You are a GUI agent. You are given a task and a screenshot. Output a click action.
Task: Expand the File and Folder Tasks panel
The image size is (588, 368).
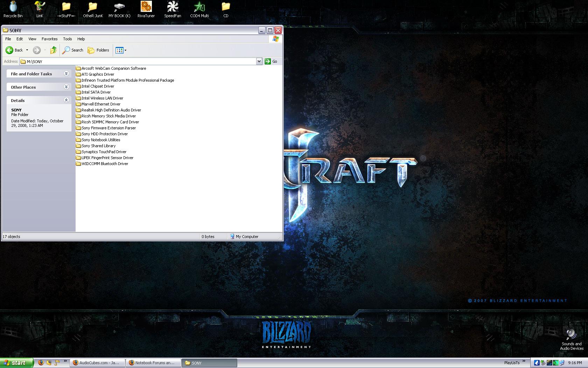66,74
